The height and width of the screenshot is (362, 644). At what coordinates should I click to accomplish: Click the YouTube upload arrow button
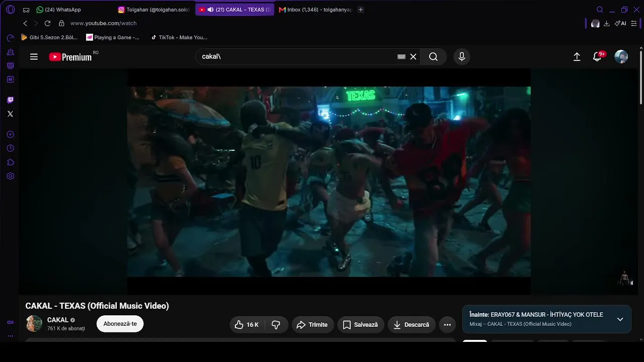[x=577, y=57]
